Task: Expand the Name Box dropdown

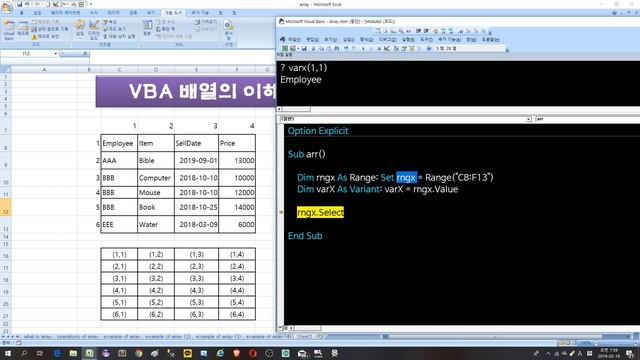Action: (56, 53)
